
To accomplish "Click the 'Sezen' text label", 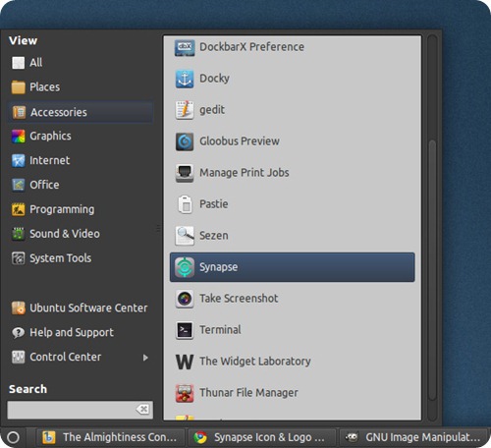I will click(214, 236).
